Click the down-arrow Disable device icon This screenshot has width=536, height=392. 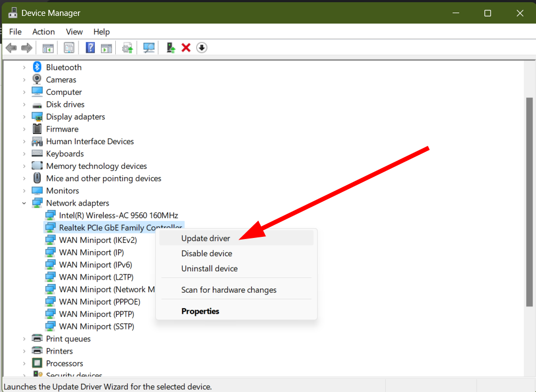coord(202,48)
